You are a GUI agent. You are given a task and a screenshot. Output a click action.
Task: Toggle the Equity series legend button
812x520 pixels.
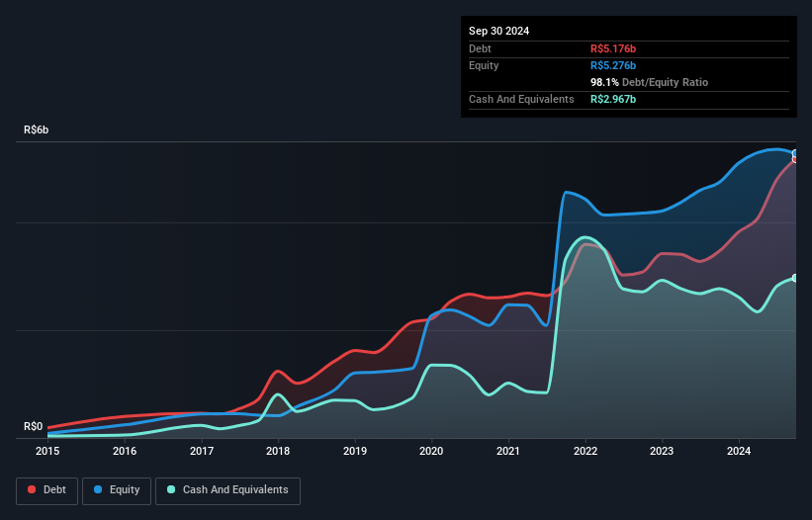[117, 490]
